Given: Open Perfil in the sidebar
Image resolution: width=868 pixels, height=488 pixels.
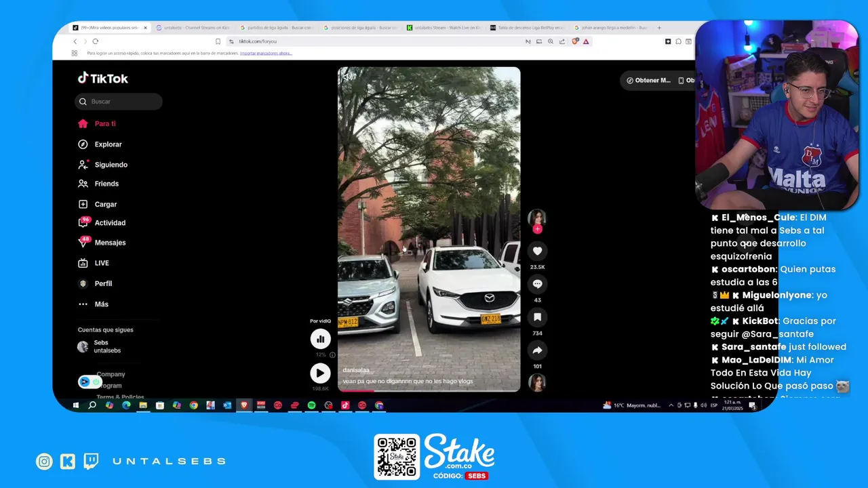Looking at the screenshot, I should pyautogui.click(x=95, y=284).
